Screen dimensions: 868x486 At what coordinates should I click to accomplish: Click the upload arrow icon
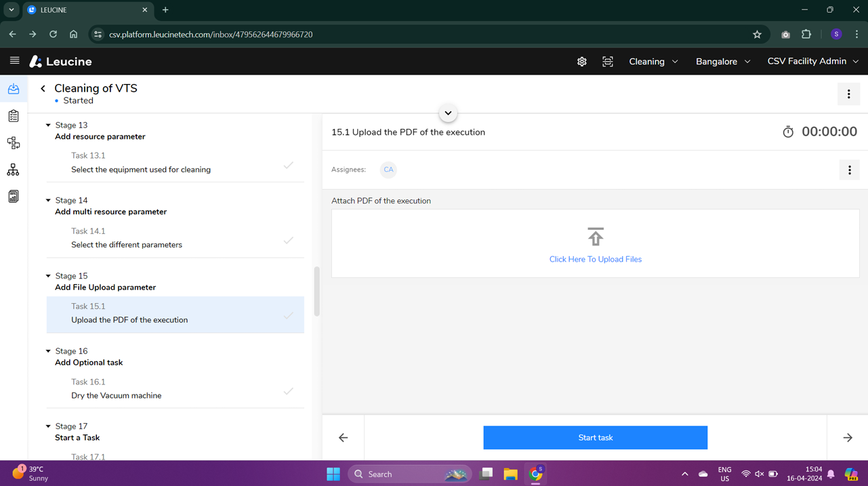(x=596, y=237)
